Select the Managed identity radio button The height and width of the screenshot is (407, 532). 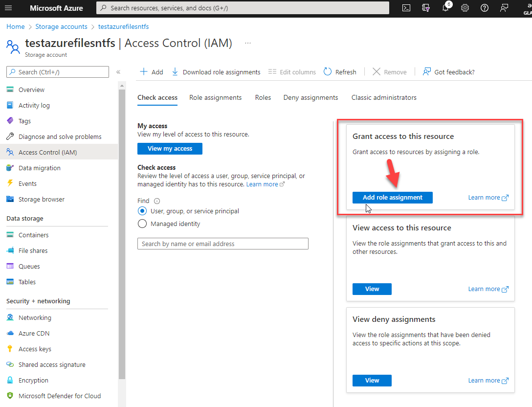142,224
